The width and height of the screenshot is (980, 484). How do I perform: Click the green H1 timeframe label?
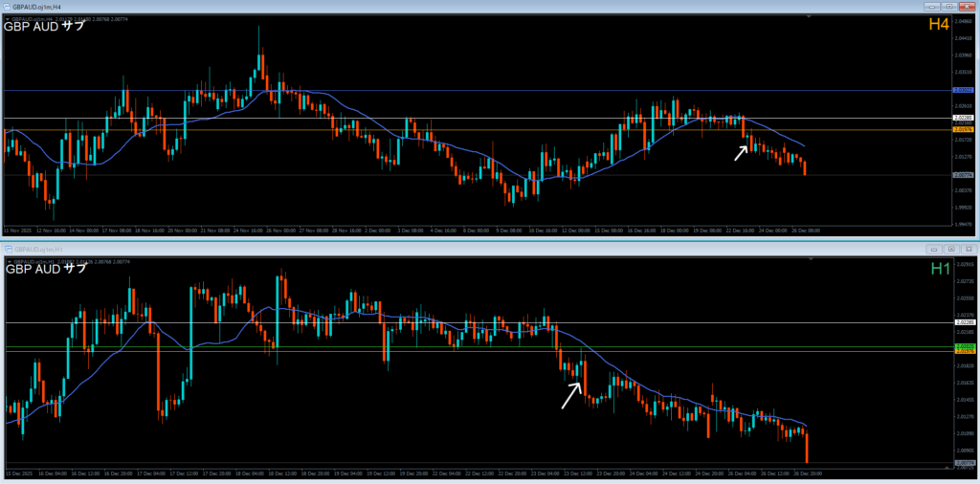(x=941, y=269)
